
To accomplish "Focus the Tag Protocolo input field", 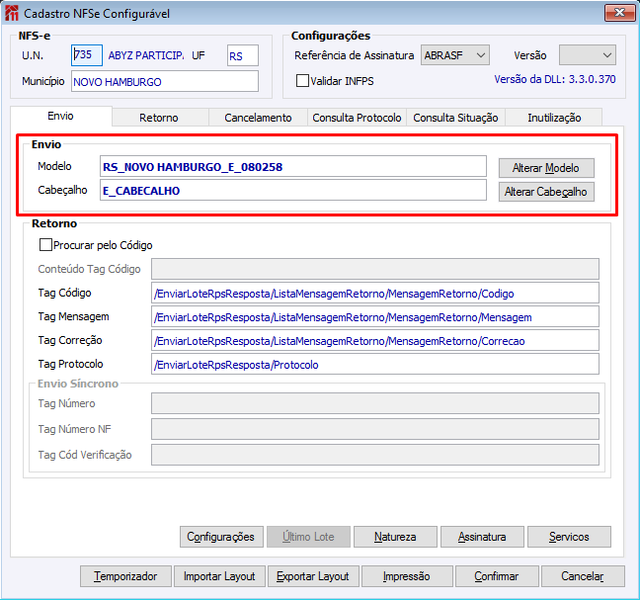I will [375, 364].
